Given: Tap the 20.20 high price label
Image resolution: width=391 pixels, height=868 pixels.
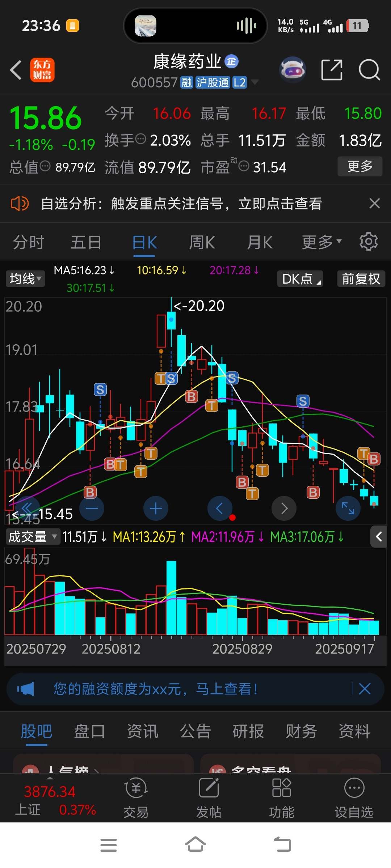Looking at the screenshot, I should [199, 306].
